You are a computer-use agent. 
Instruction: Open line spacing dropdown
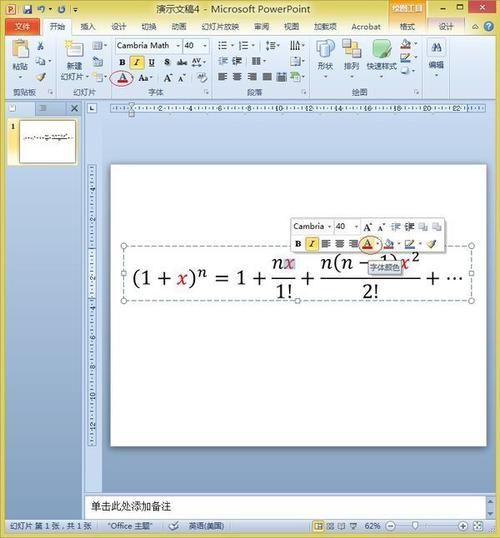click(273, 46)
